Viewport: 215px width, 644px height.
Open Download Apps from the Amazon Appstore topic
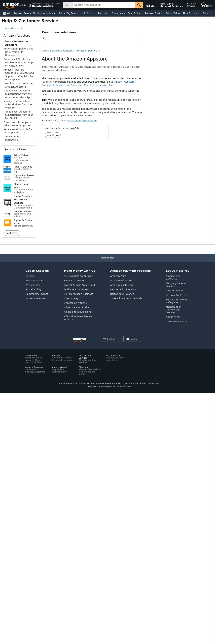(x=18, y=85)
